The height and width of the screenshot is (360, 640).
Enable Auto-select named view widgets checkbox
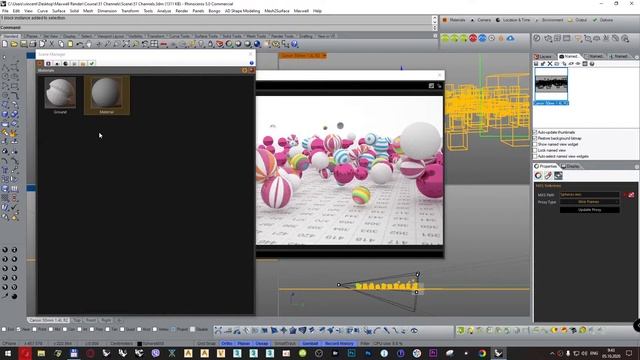click(x=535, y=156)
